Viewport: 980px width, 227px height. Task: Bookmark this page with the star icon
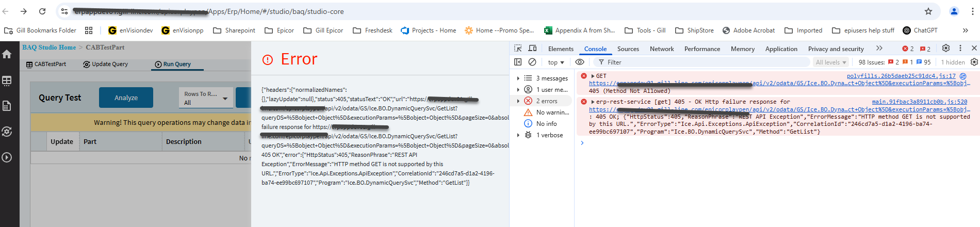(928, 11)
